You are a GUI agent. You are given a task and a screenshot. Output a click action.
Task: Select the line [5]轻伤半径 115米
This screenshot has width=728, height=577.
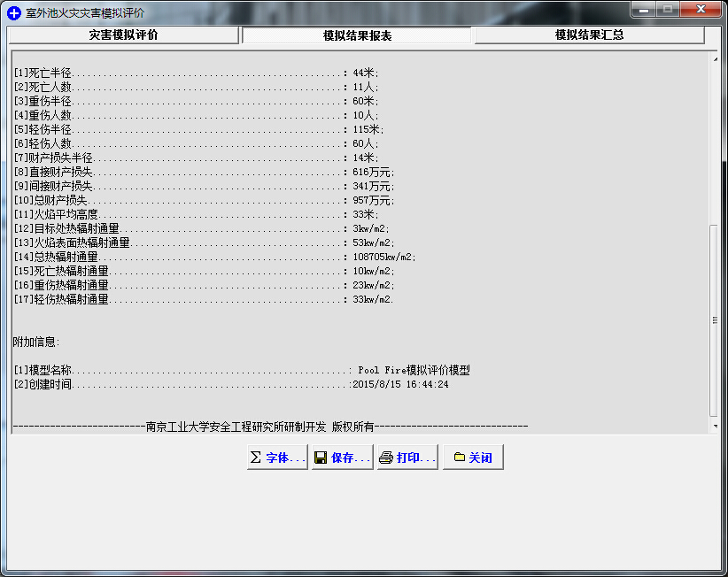pos(198,129)
